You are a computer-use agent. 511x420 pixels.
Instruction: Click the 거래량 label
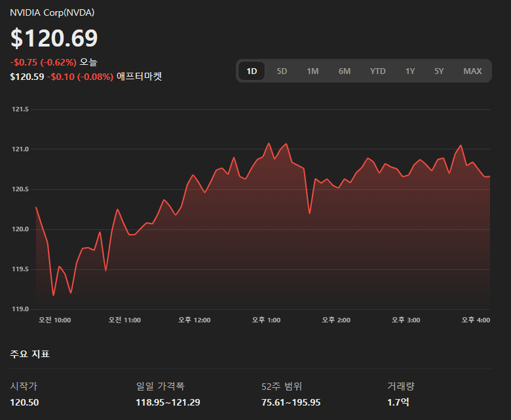point(401,387)
